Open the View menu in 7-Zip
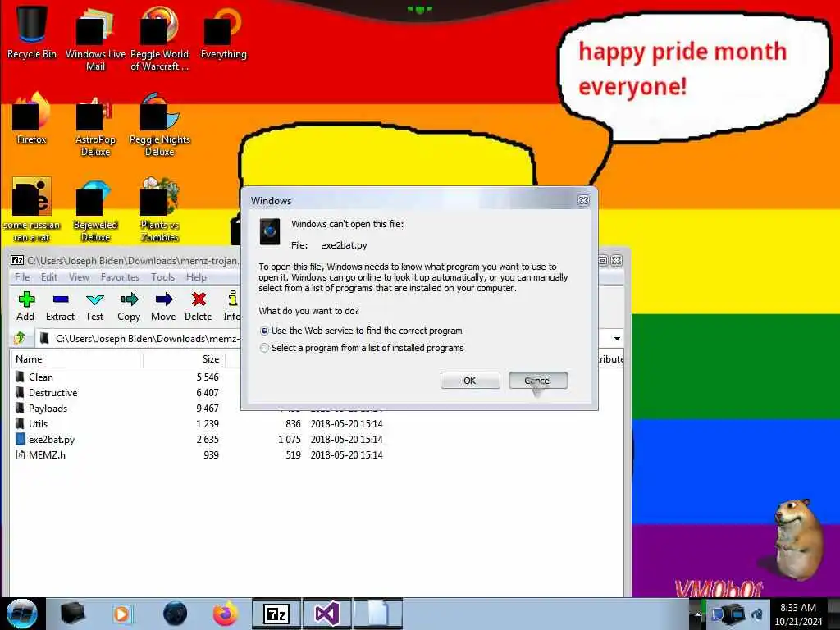The height and width of the screenshot is (630, 840). pos(79,277)
